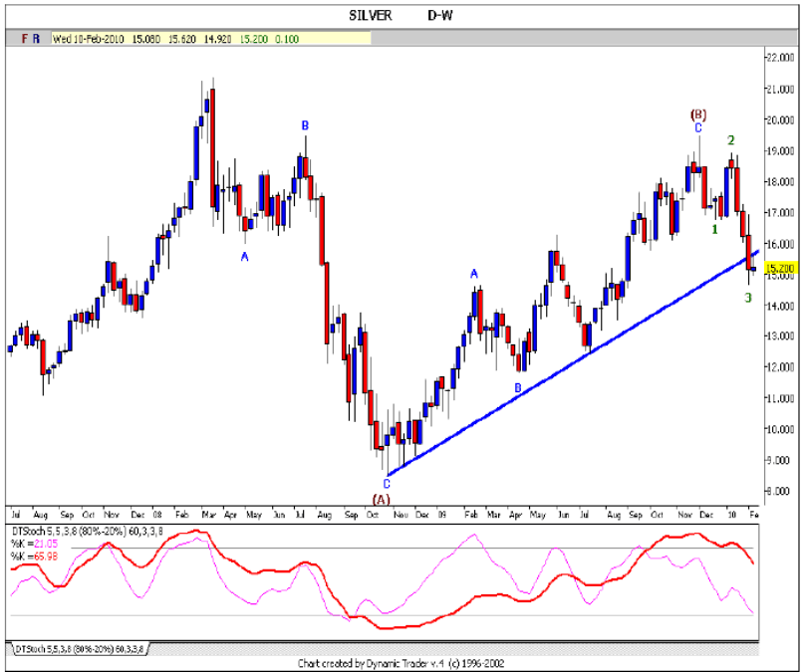Click the blue R icon in the chart toolbar
The width and height of the screenshot is (804, 672).
[x=37, y=38]
